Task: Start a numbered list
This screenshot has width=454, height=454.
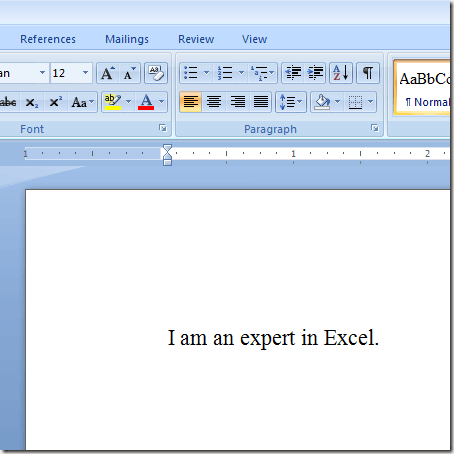Action: pos(225,73)
